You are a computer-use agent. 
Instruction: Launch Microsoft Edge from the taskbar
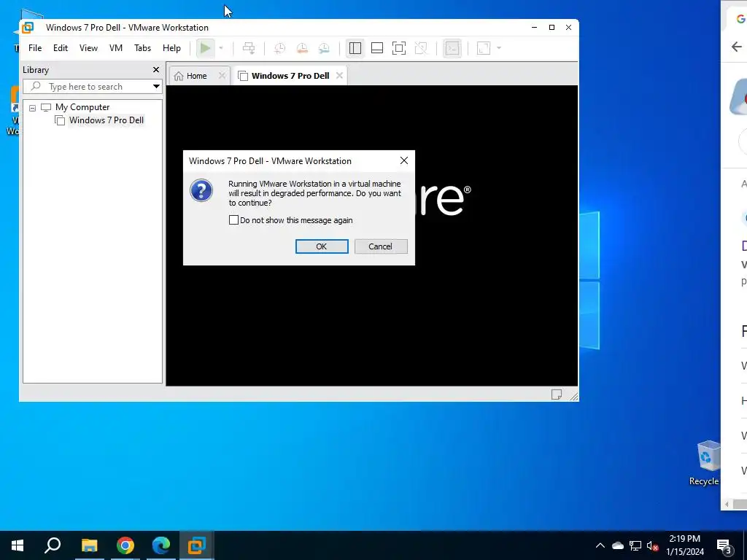(161, 545)
